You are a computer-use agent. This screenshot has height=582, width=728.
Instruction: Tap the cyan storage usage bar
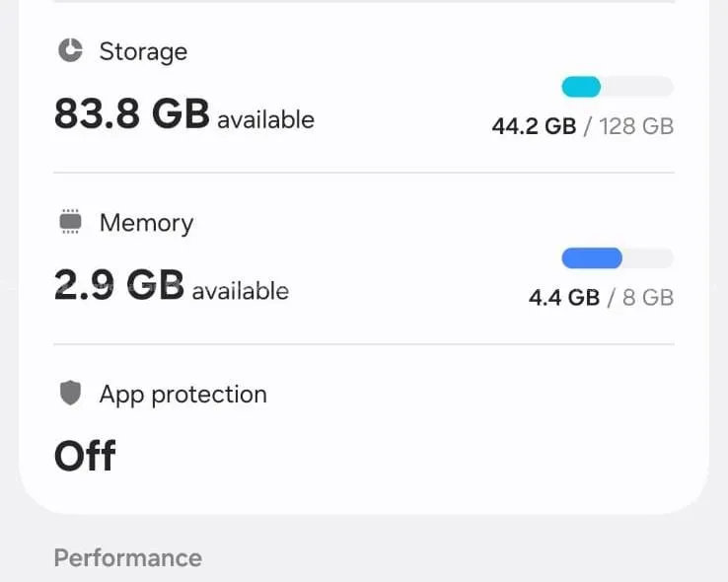click(581, 87)
